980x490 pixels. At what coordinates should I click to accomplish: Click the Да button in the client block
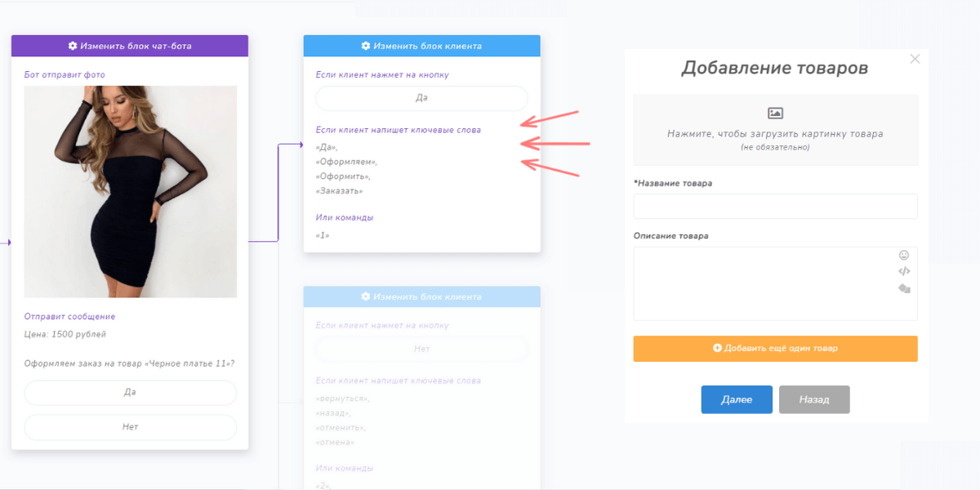(421, 98)
